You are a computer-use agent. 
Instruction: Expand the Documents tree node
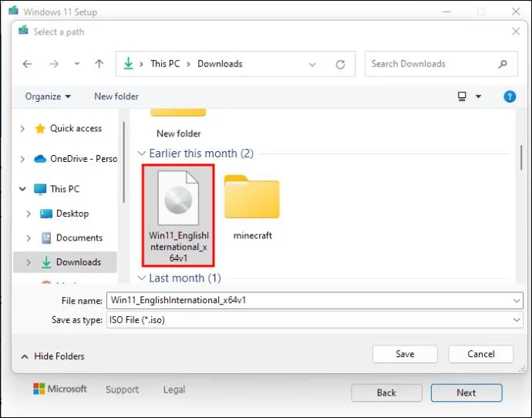coord(29,238)
